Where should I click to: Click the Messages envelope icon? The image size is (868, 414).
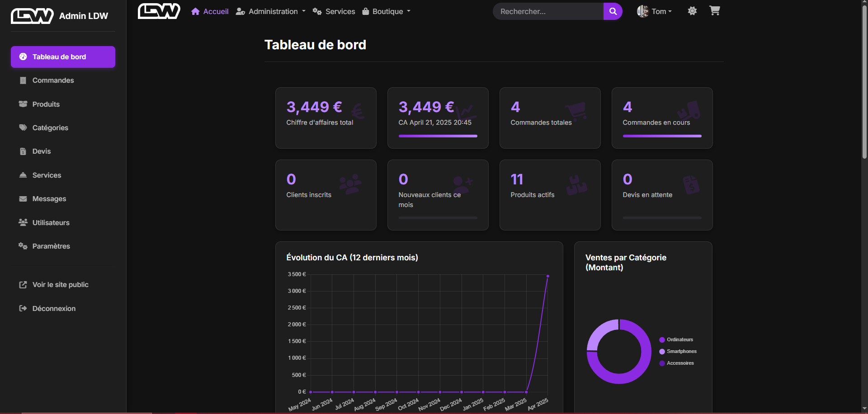[x=23, y=199]
